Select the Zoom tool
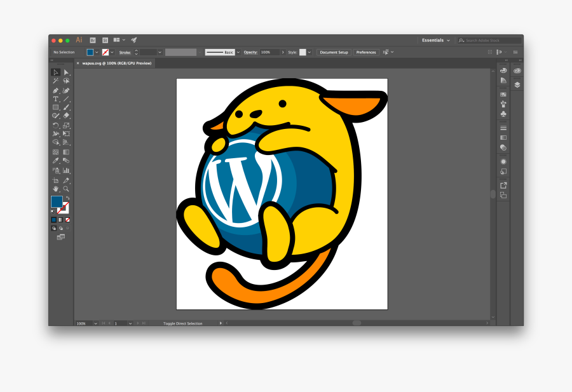The width and height of the screenshot is (572, 392). pos(65,189)
